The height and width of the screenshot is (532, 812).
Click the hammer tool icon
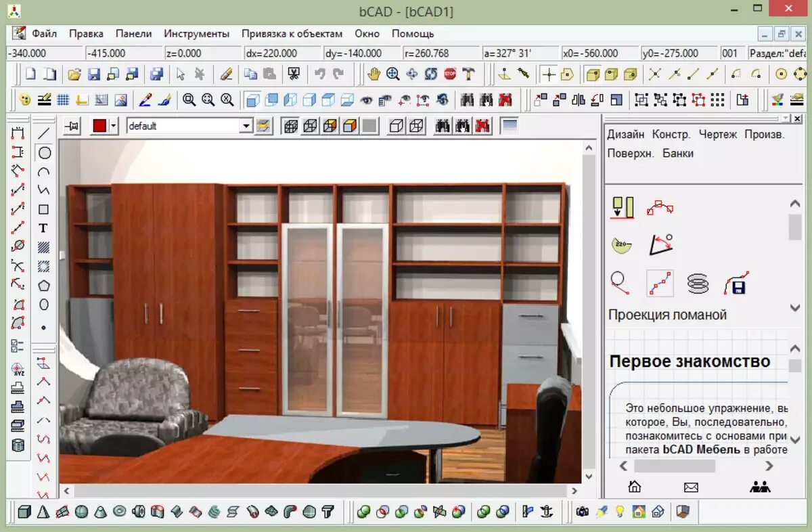click(469, 74)
